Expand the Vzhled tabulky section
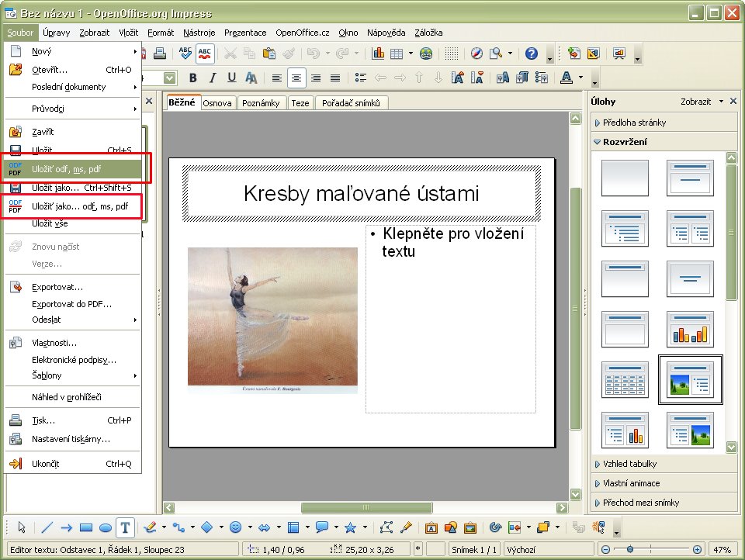 pos(664,464)
